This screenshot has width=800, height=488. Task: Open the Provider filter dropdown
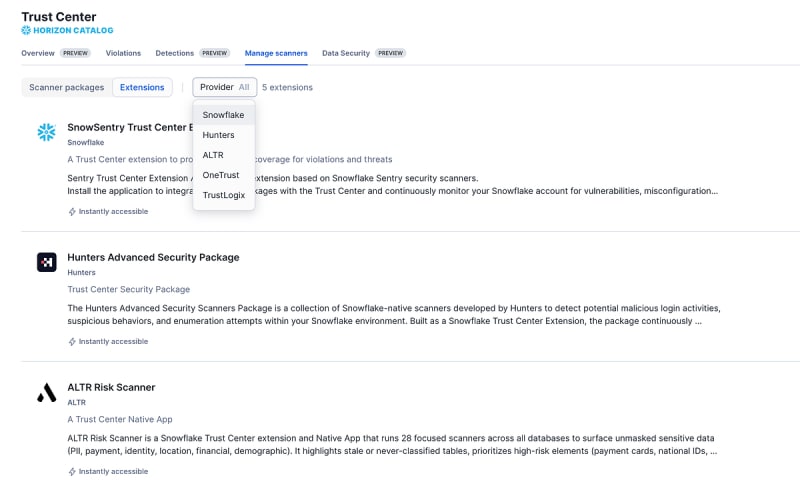[224, 87]
